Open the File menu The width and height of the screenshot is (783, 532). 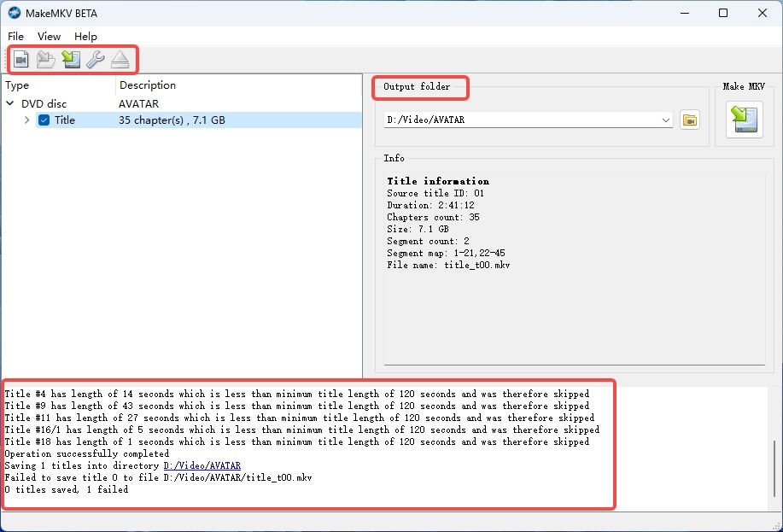click(x=15, y=36)
